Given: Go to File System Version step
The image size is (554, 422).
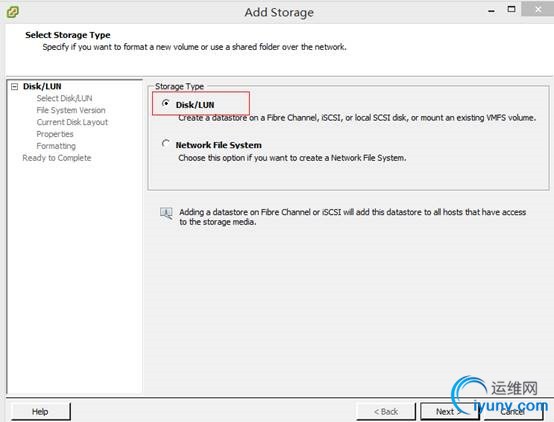Looking at the screenshot, I should pos(71,110).
